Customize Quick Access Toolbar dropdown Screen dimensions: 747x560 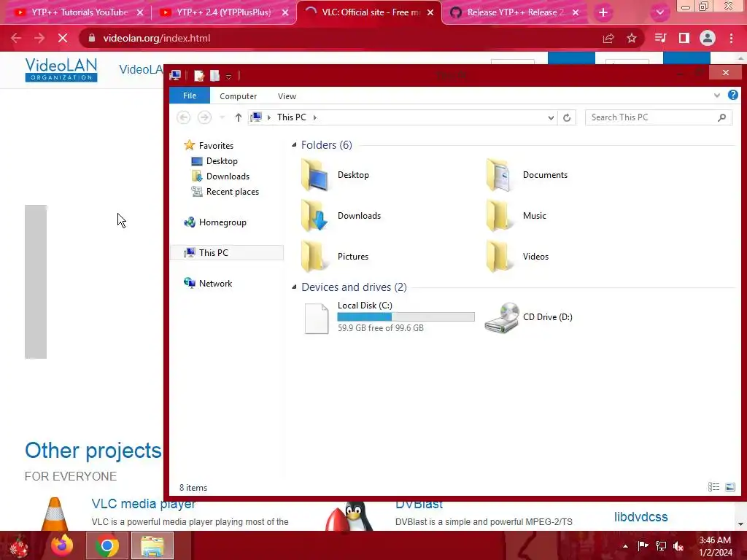coord(228,76)
